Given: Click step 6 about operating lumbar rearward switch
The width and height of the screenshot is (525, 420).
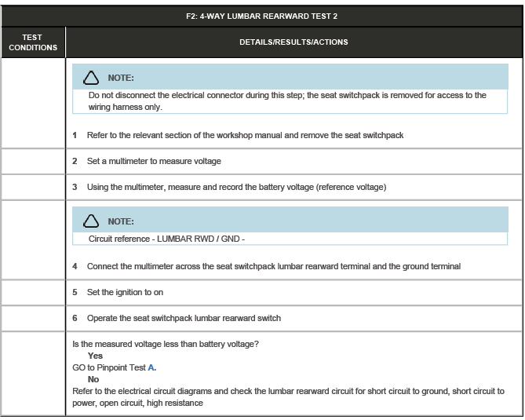Looking at the screenshot, I should coord(183,318).
